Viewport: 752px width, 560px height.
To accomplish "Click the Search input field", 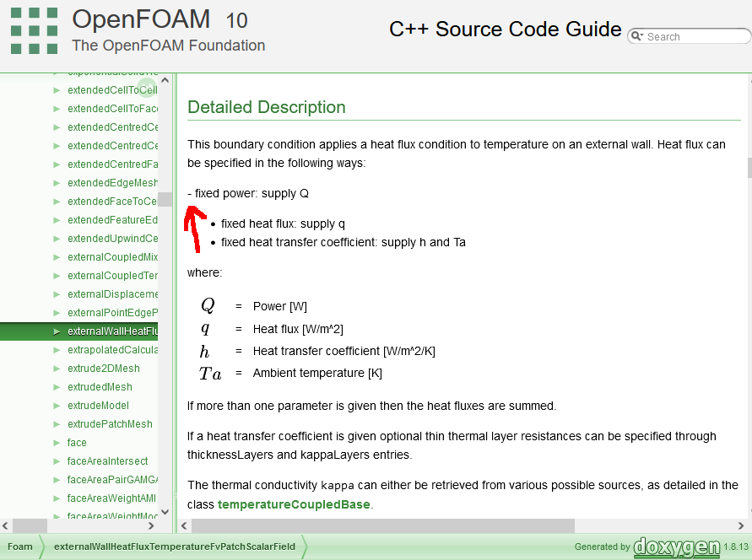I will 695,37.
